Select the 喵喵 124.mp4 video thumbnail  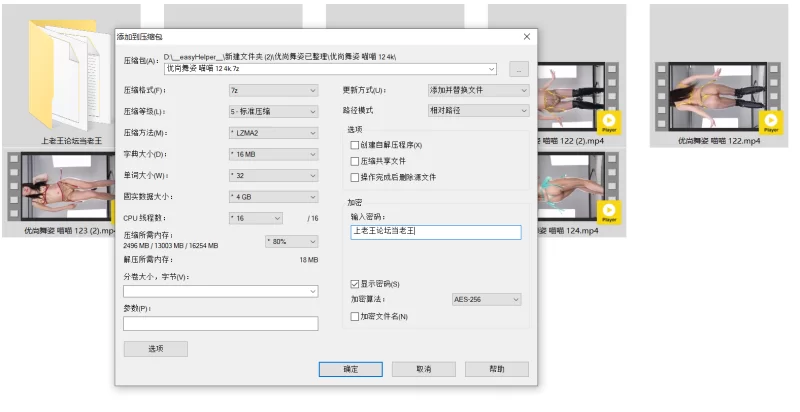click(x=578, y=186)
